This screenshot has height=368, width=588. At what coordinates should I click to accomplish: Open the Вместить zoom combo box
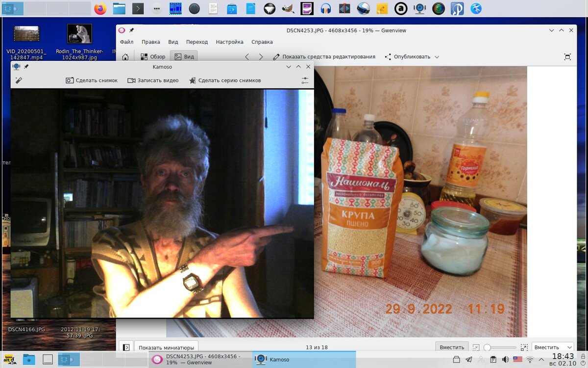[552, 347]
